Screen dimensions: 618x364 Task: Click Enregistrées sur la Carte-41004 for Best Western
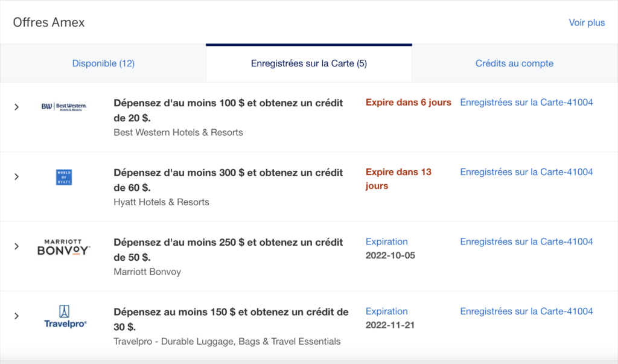tap(526, 103)
